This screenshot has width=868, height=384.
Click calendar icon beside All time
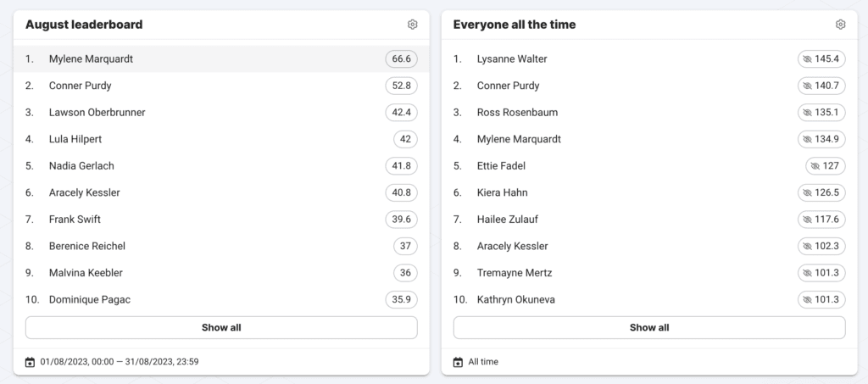(x=459, y=362)
